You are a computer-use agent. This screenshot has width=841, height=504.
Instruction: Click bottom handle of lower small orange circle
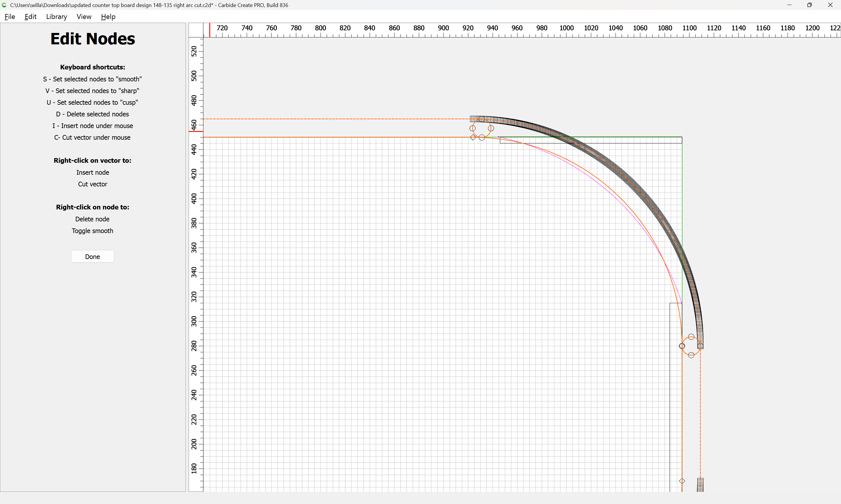(x=691, y=355)
